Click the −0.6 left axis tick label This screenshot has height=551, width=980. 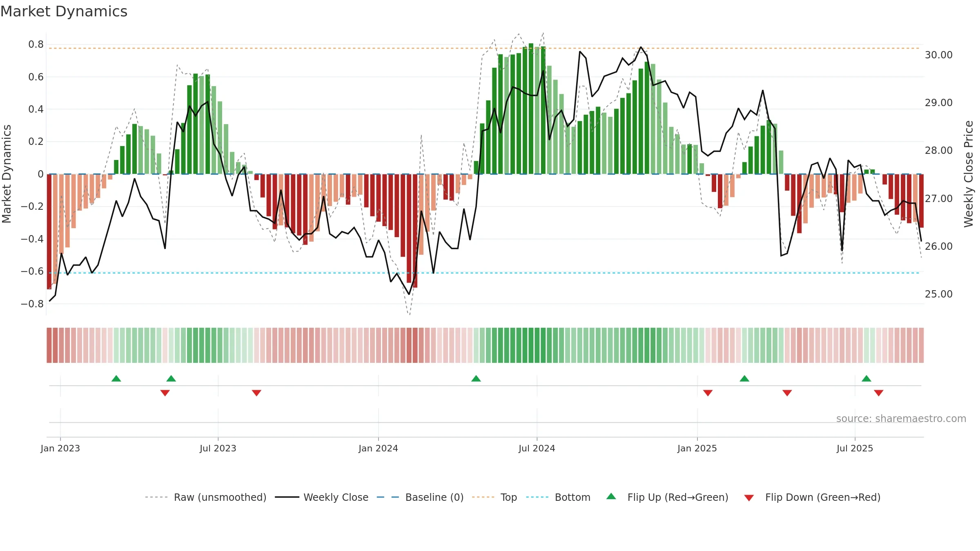32,271
